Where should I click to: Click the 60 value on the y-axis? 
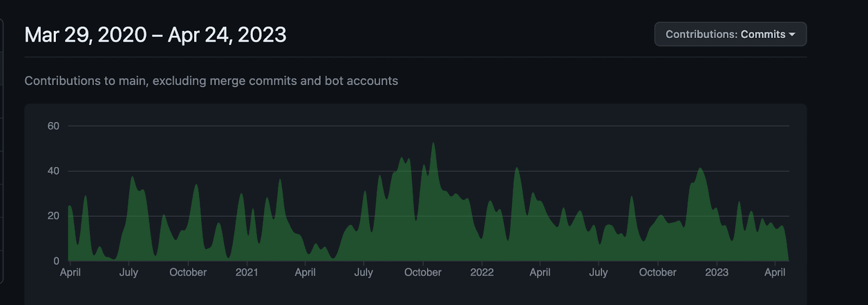[53, 126]
